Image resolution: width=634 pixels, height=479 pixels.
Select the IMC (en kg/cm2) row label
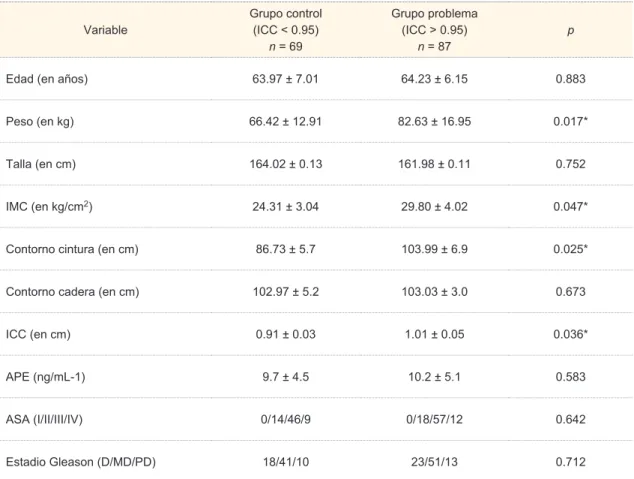point(49,206)
